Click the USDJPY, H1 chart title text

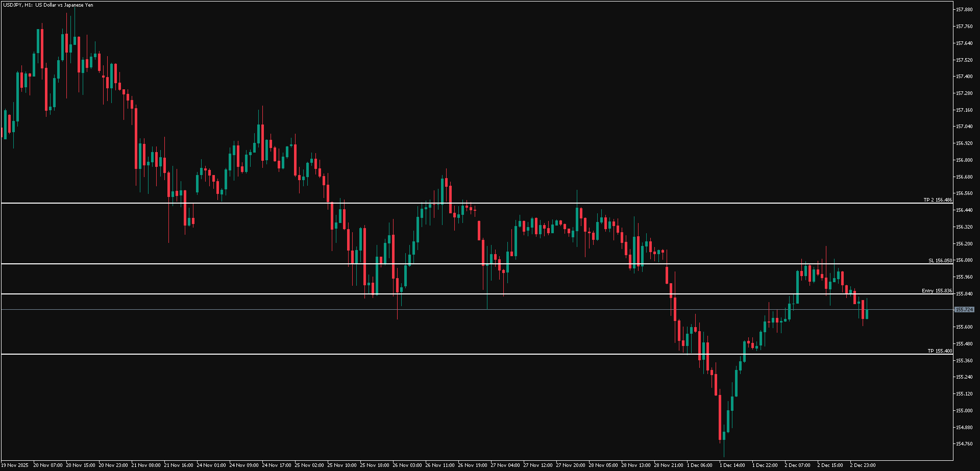click(48, 5)
